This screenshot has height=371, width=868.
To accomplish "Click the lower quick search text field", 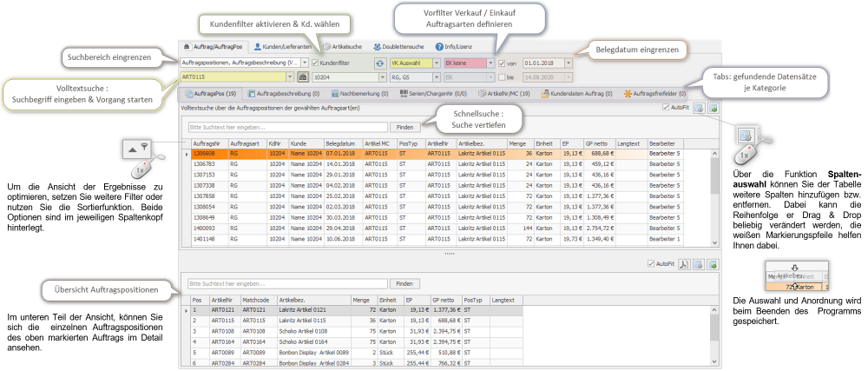I will click(x=288, y=283).
